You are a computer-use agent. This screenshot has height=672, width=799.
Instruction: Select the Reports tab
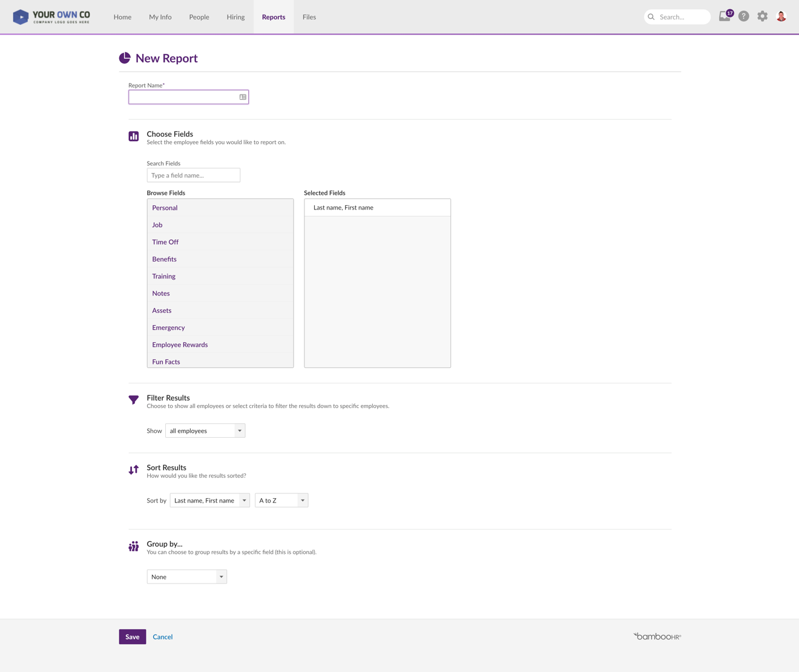click(x=274, y=17)
